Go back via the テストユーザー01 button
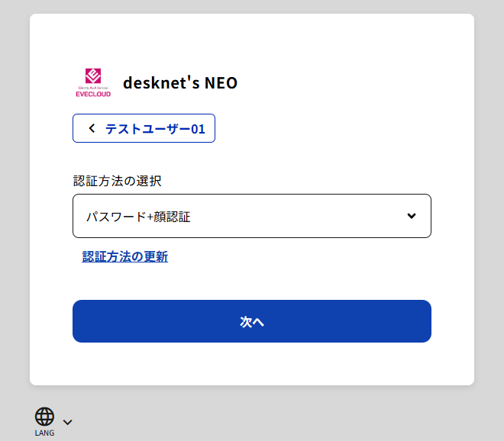The height and width of the screenshot is (441, 504). (144, 128)
